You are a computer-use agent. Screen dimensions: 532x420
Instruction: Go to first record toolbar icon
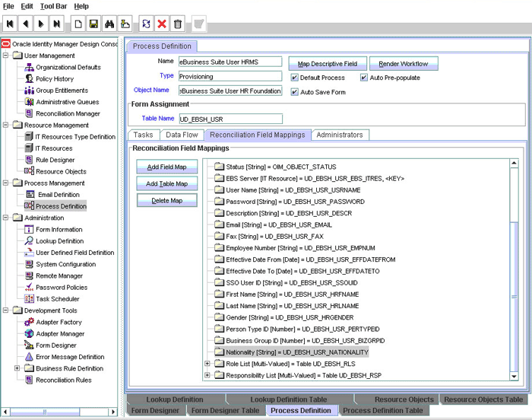pos(10,24)
